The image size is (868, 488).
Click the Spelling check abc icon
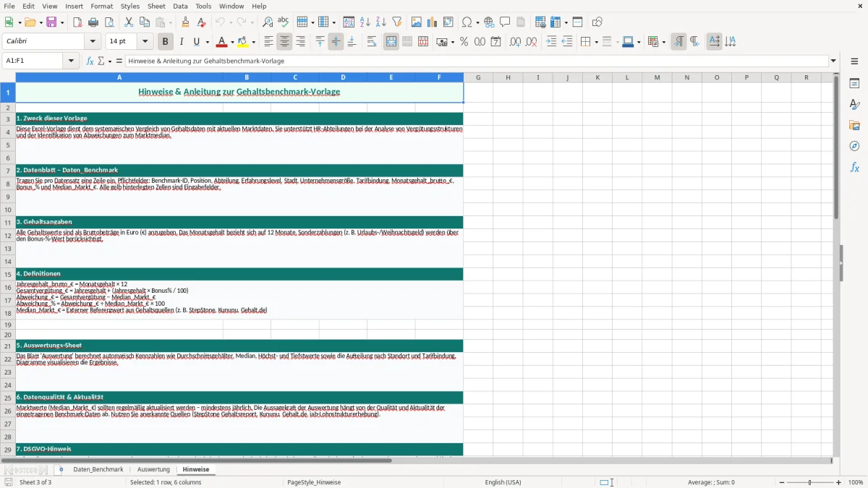pos(283,22)
